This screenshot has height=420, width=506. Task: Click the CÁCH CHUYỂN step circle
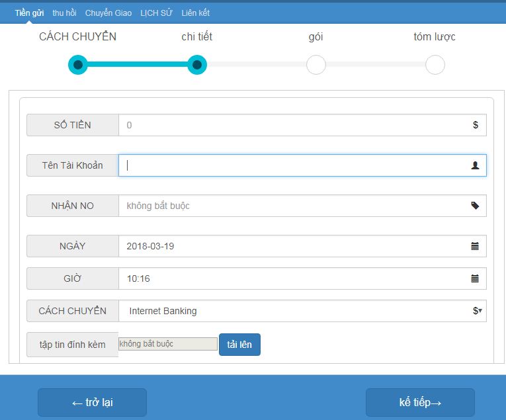click(x=78, y=65)
